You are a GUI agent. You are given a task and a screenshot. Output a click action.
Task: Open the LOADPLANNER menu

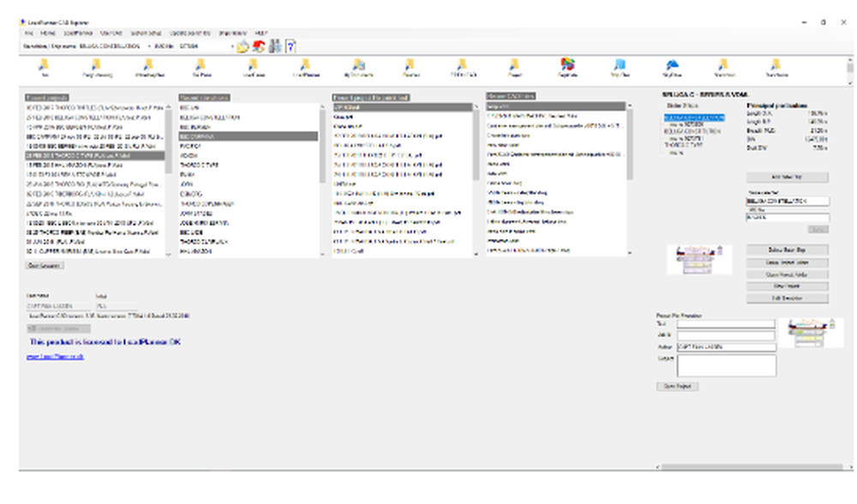click(x=78, y=33)
